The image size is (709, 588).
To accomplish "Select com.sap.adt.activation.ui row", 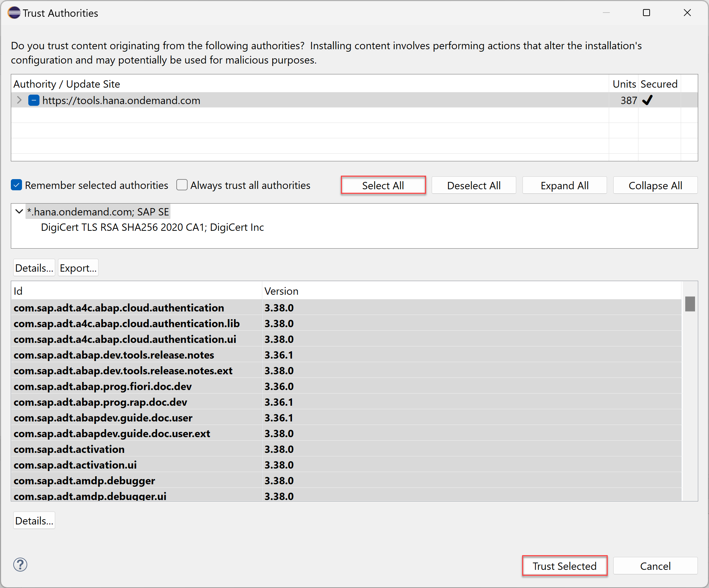I will (x=75, y=465).
